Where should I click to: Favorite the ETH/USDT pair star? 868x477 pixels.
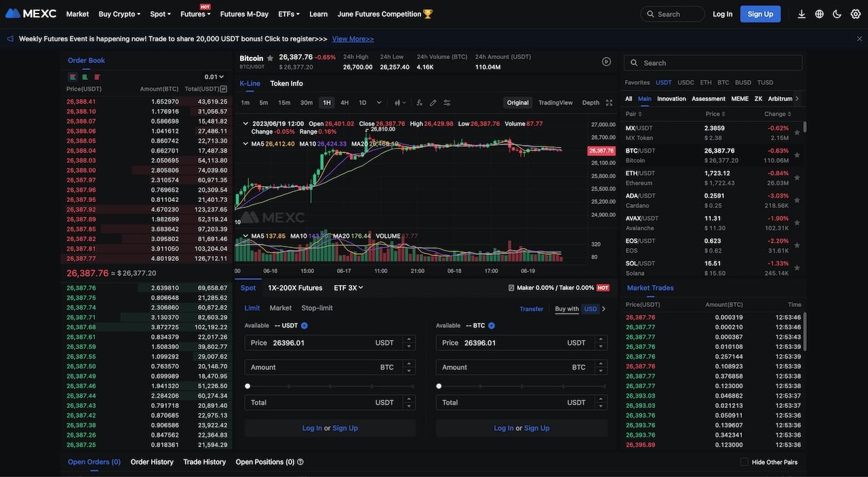797,178
